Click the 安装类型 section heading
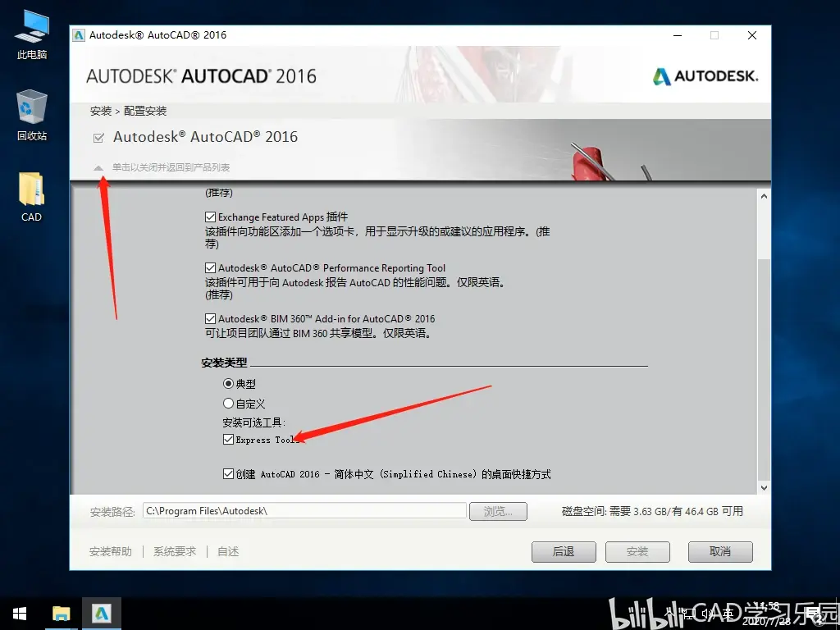The width and height of the screenshot is (840, 630). (x=224, y=363)
